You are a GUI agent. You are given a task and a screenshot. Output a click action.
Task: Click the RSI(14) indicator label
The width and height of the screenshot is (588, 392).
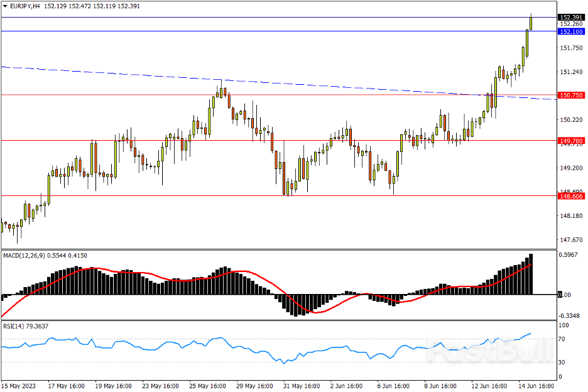13,327
